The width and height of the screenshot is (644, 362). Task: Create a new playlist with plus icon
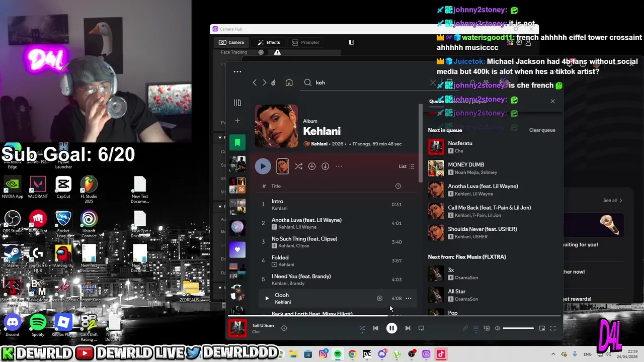237,121
